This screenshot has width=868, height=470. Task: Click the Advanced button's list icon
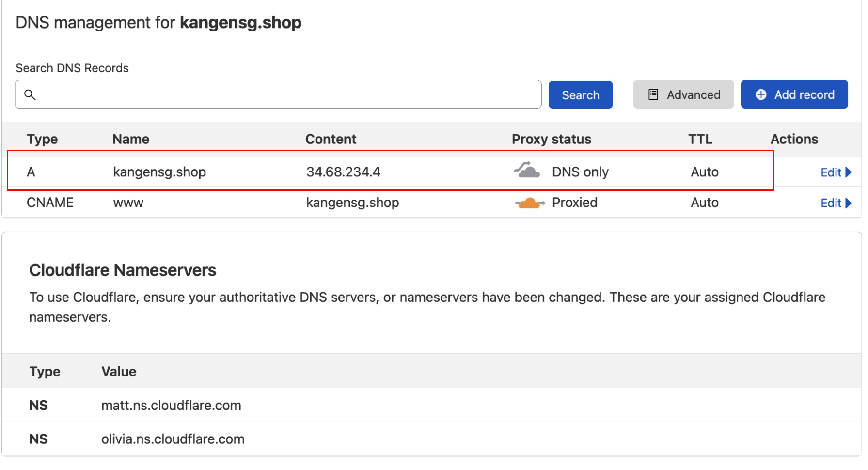(653, 95)
